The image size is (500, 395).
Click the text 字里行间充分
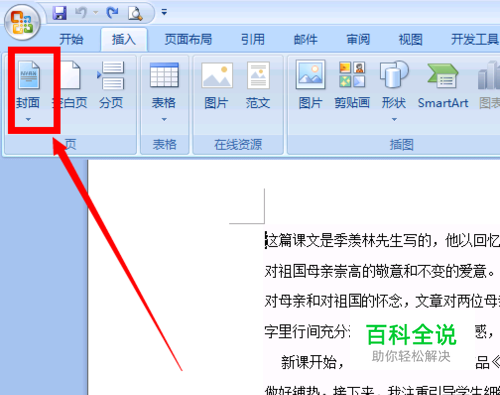coord(307,332)
